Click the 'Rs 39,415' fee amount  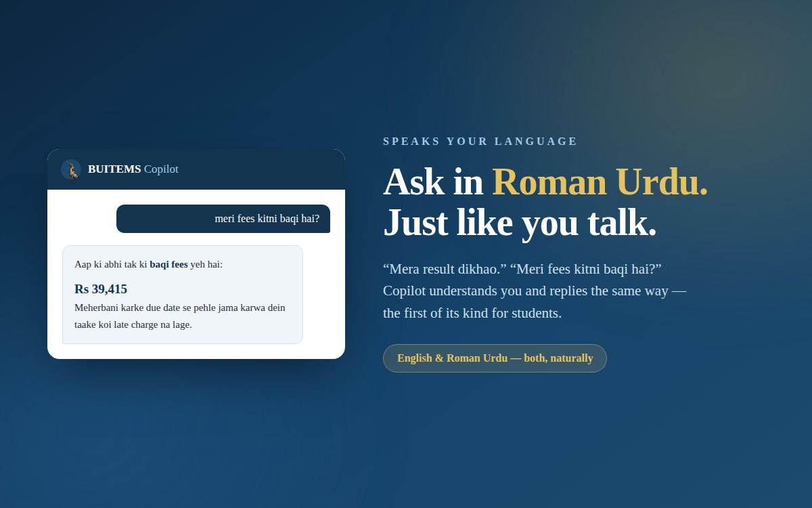tap(101, 289)
